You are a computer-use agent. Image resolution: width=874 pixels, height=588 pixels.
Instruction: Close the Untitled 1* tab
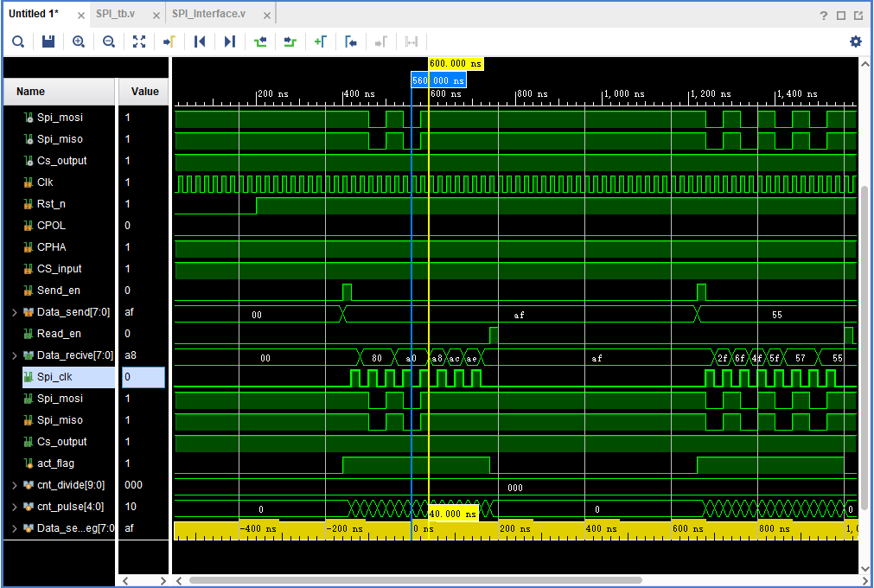coord(80,16)
